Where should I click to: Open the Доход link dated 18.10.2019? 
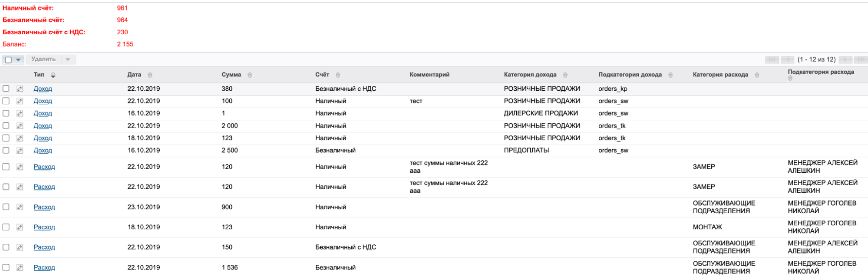pyautogui.click(x=43, y=138)
